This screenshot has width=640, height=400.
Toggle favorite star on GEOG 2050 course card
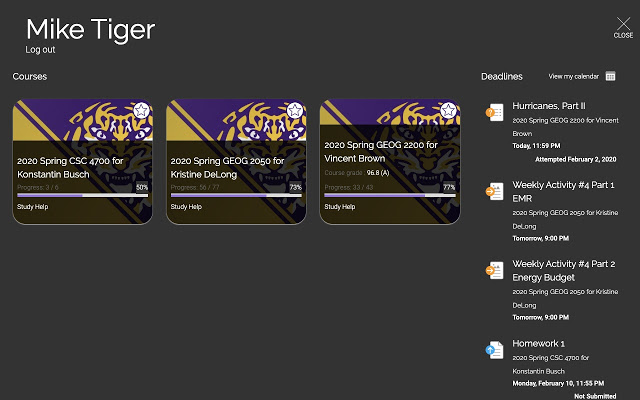pos(295,110)
